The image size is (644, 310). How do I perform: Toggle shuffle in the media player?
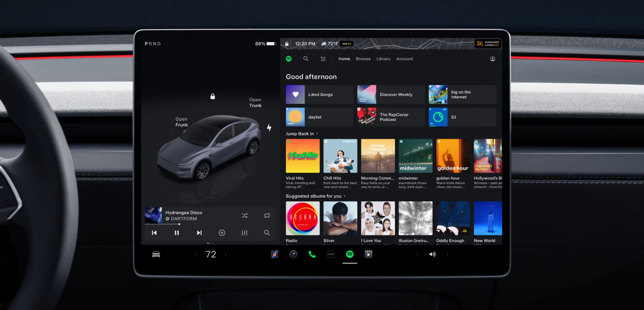[x=245, y=215]
